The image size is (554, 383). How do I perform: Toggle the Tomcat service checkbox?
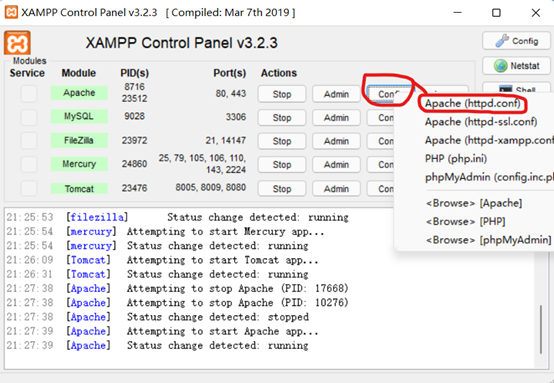click(x=29, y=188)
